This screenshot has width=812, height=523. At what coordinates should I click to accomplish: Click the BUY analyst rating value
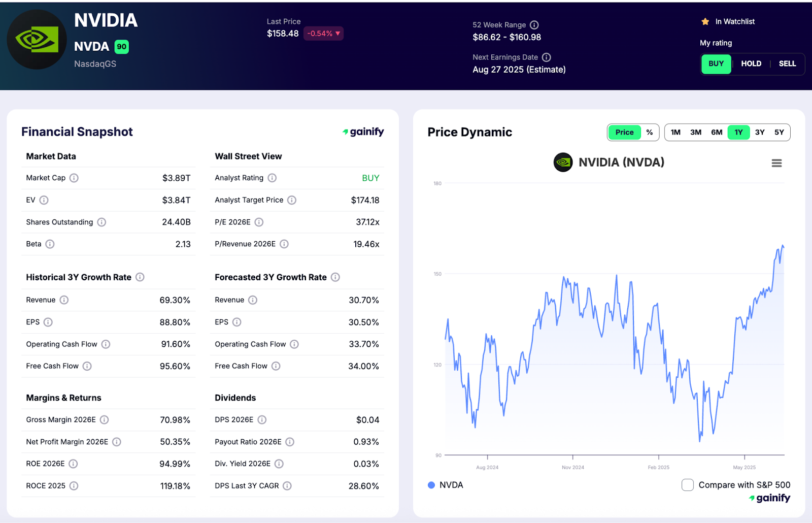(x=370, y=178)
